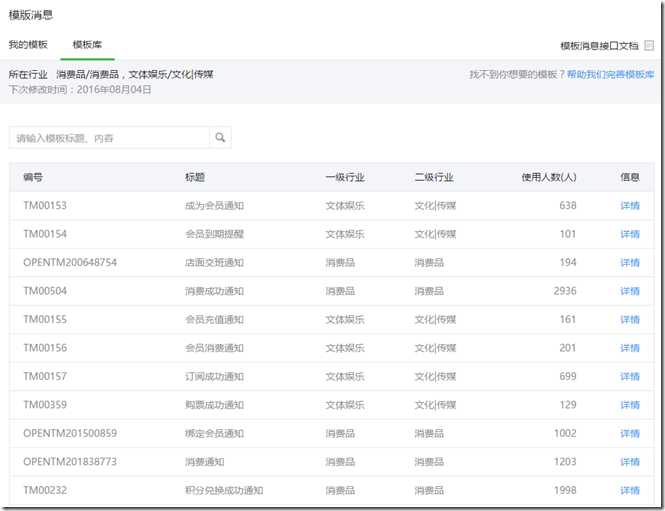Open 详情 for OPENTM201838773
Image resolution: width=665 pixels, height=511 pixels.
coord(630,462)
